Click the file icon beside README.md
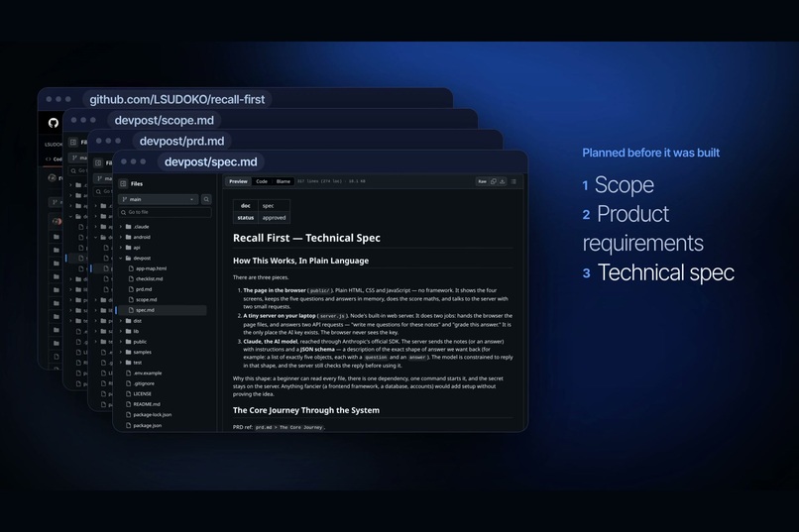 129,404
